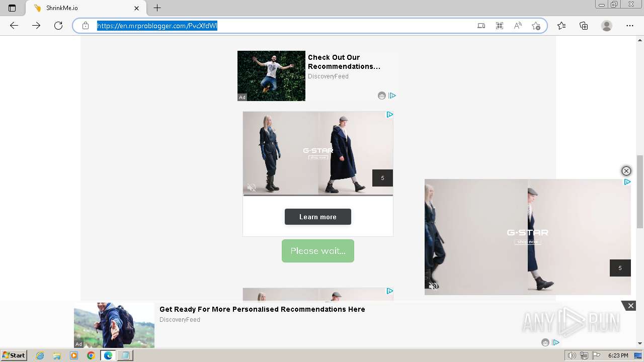644x362 pixels.
Task: Unmute the floating G-Star video ad
Action: (x=433, y=286)
